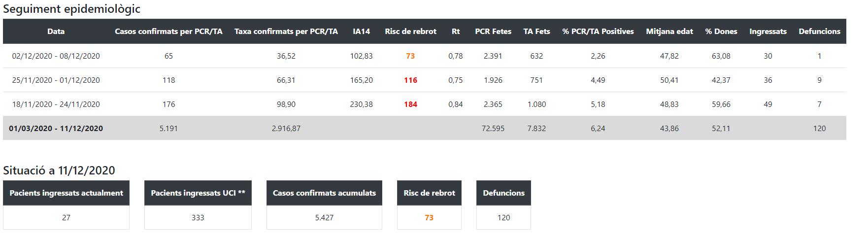Select the Rt column header

click(456, 32)
